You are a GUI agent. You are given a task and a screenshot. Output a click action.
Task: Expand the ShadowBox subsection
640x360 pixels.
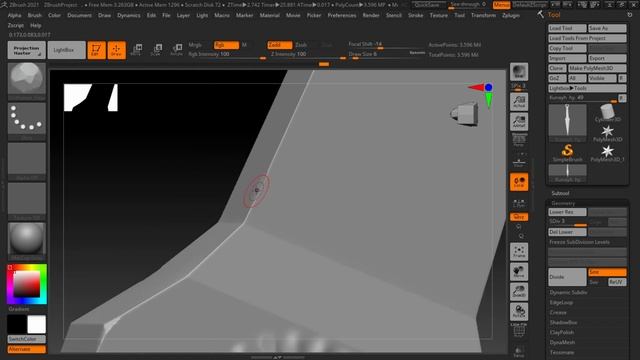(563, 322)
